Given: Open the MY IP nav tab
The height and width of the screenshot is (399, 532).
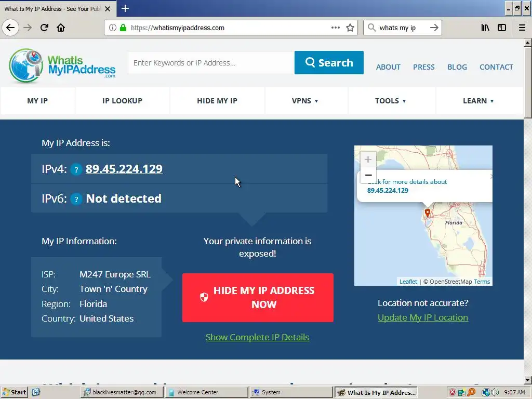Looking at the screenshot, I should [x=37, y=101].
